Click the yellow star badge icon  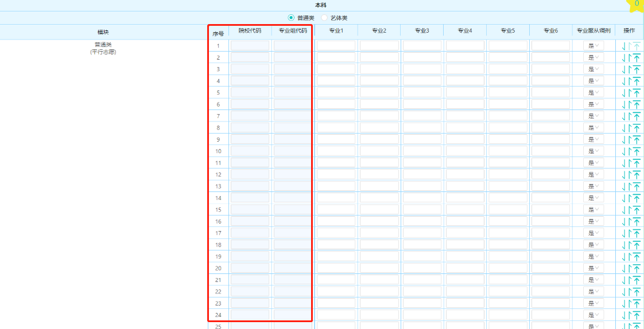point(636,5)
